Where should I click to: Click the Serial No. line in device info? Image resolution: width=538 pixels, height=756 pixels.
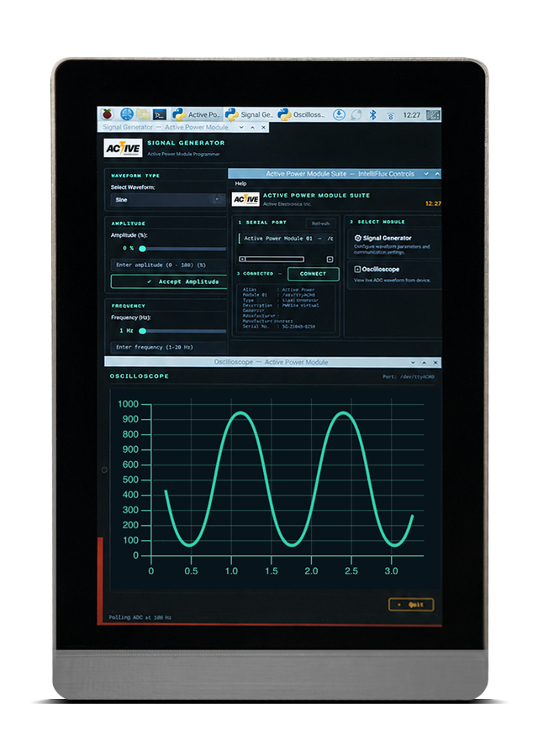click(x=278, y=327)
